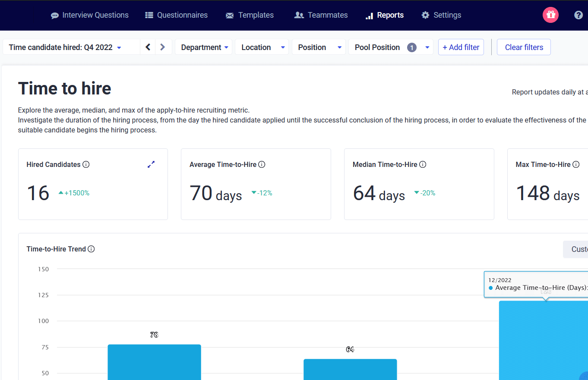Open the Position filter dropdown
588x380 pixels.
(x=319, y=47)
